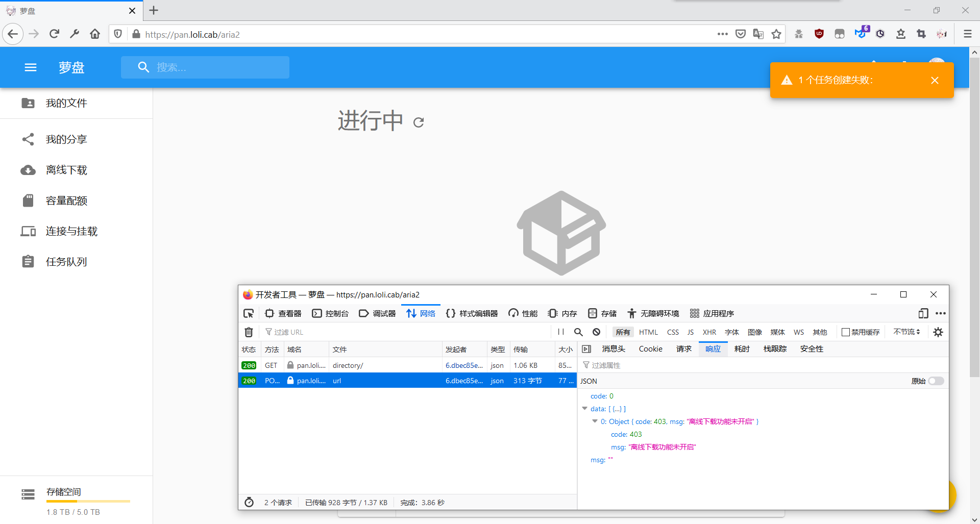Click the translate icon in URL bar

758,34
